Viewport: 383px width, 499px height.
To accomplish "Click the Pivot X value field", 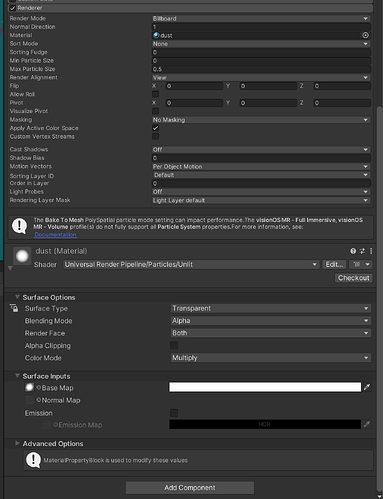I will 194,103.
